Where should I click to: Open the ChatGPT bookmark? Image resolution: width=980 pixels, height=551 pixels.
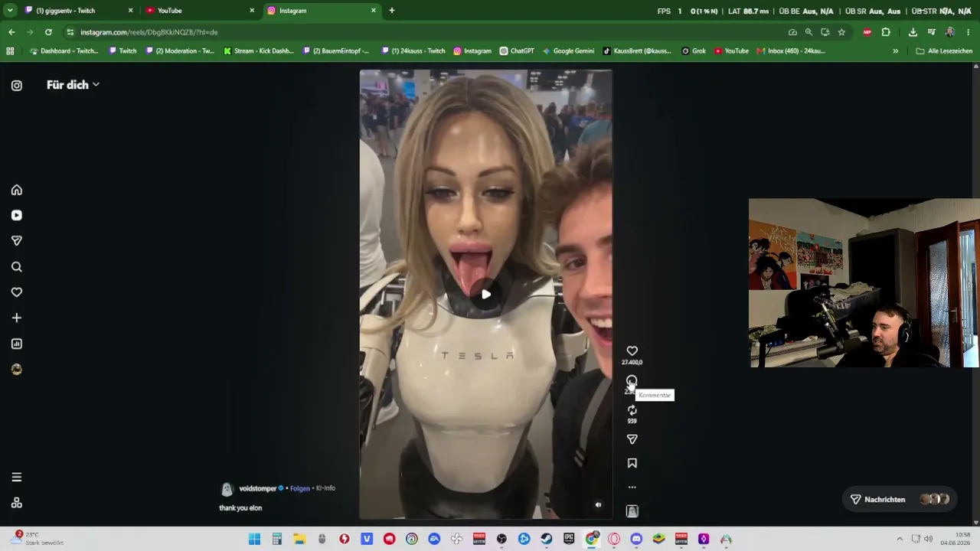[517, 51]
